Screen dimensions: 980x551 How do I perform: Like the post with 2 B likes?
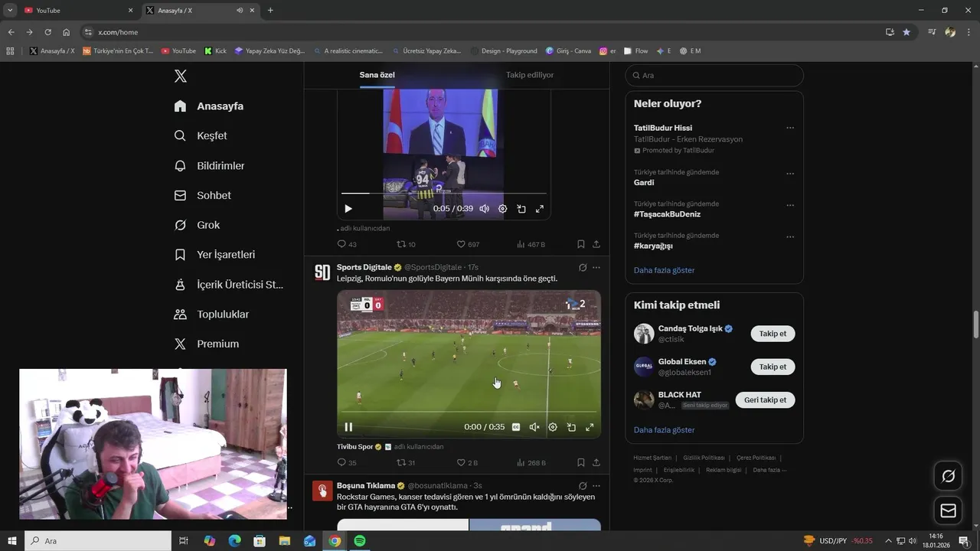pyautogui.click(x=467, y=462)
